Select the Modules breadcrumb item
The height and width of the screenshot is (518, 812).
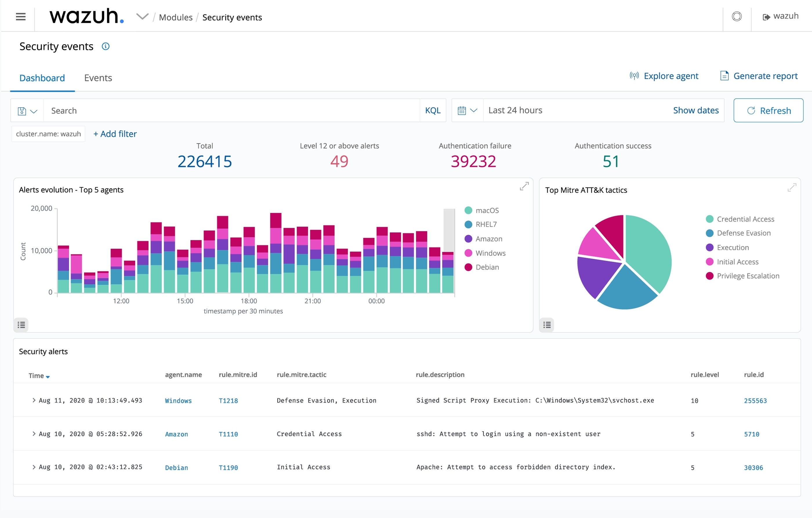point(176,17)
